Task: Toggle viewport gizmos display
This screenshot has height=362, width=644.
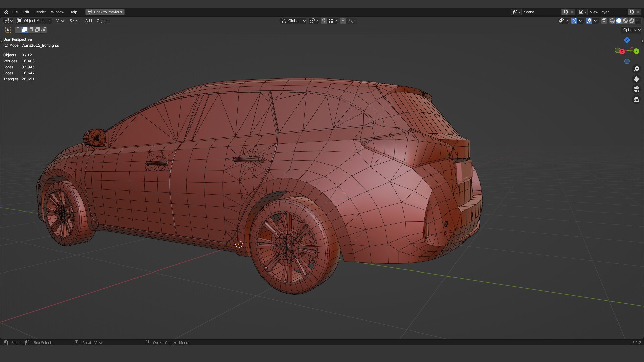Action: click(x=574, y=21)
